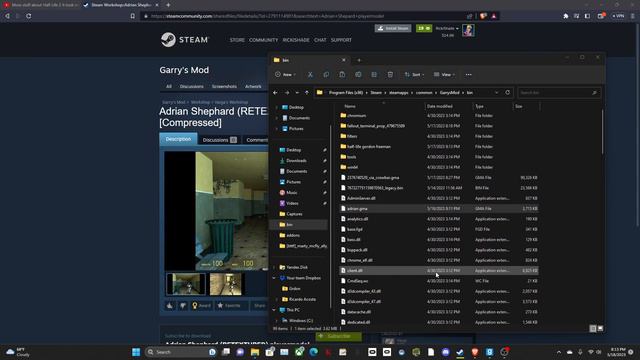The width and height of the screenshot is (640, 360).
Task: Open the Discussions tab under Adrian Shephard
Action: tap(220, 140)
